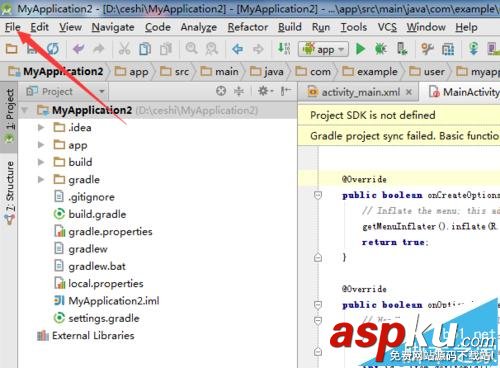
Task: Open the Run menu
Action: coord(321,27)
